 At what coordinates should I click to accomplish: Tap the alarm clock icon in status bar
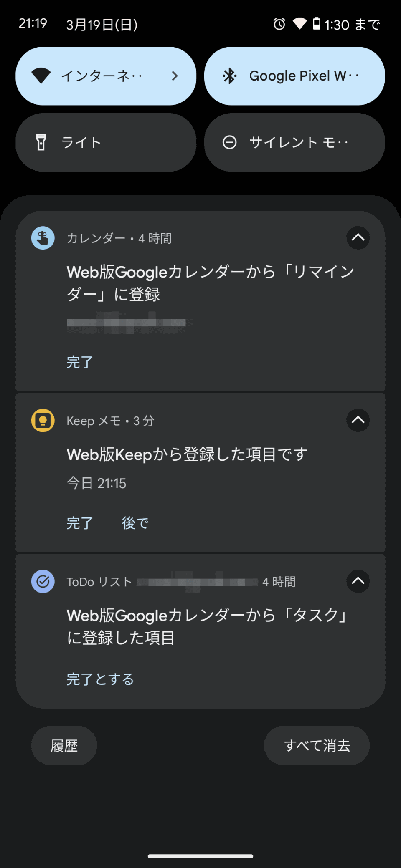pyautogui.click(x=279, y=24)
